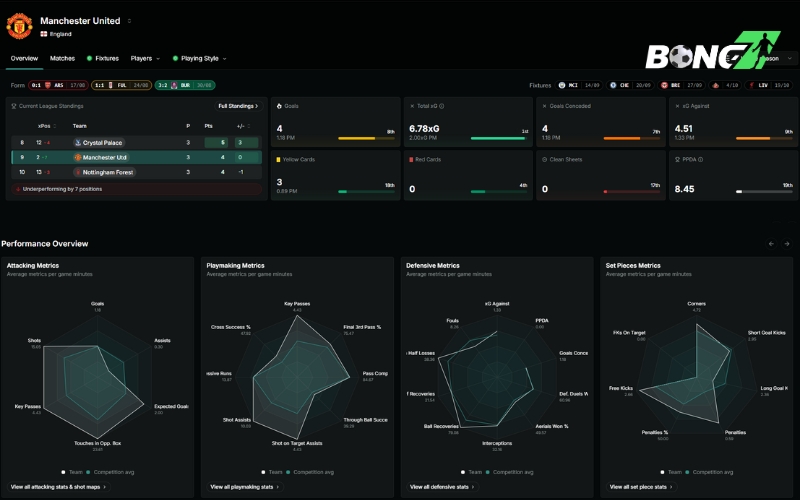Click the England flag icon
800x500 pixels.
pyautogui.click(x=44, y=34)
